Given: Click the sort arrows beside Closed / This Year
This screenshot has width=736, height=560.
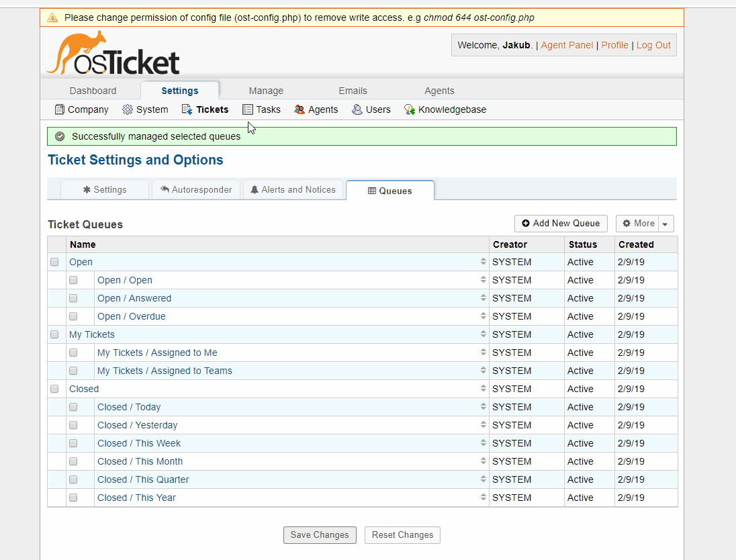Looking at the screenshot, I should click(483, 497).
